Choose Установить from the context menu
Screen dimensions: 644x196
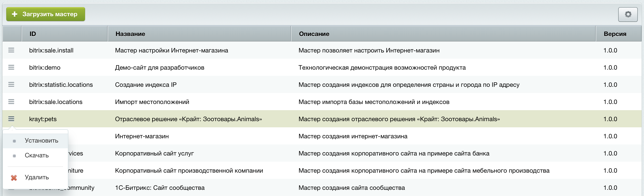35,141
